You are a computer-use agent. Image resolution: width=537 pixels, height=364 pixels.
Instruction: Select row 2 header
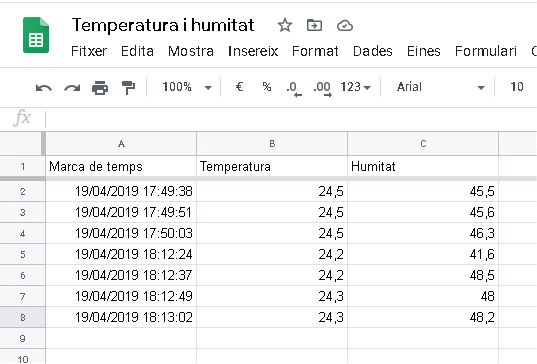pos(23,191)
